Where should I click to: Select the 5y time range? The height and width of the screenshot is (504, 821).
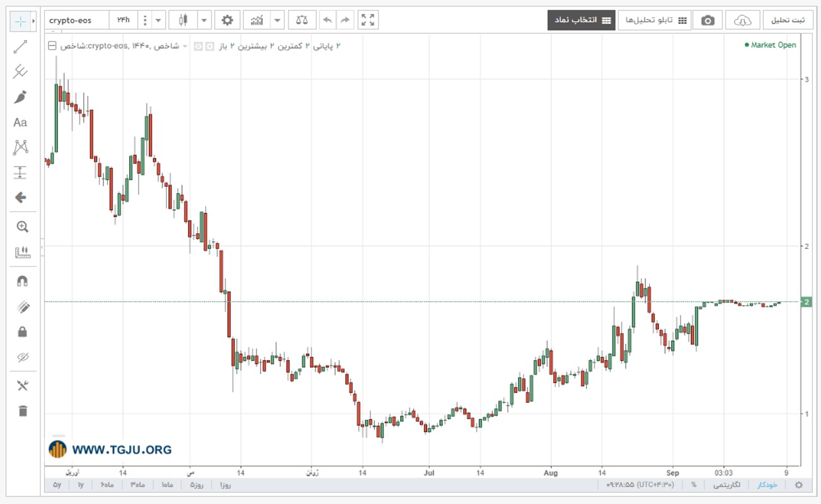pos(57,484)
